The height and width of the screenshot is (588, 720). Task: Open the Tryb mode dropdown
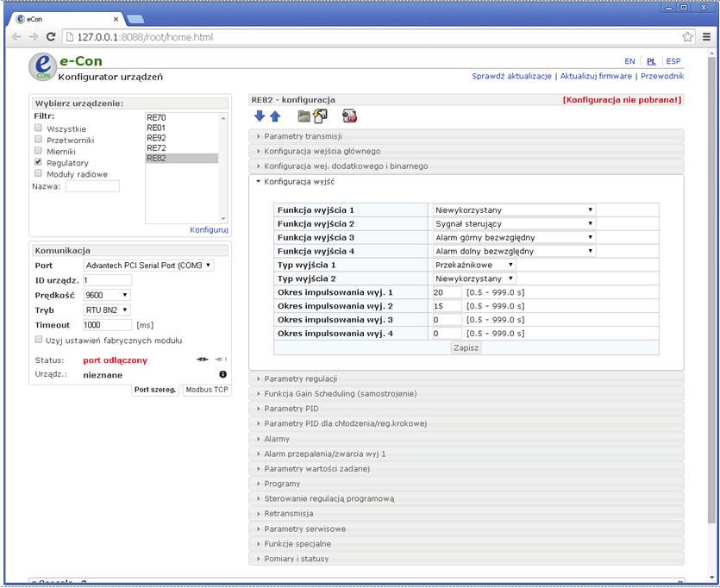coord(107,310)
